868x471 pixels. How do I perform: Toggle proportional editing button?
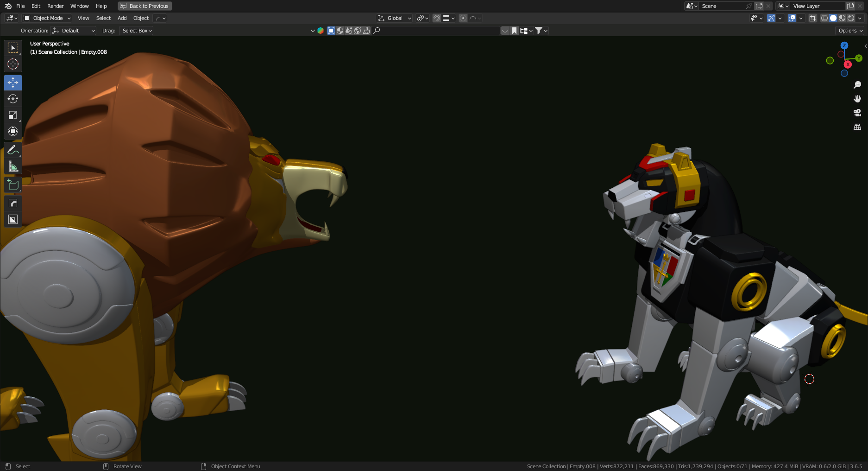click(x=463, y=18)
